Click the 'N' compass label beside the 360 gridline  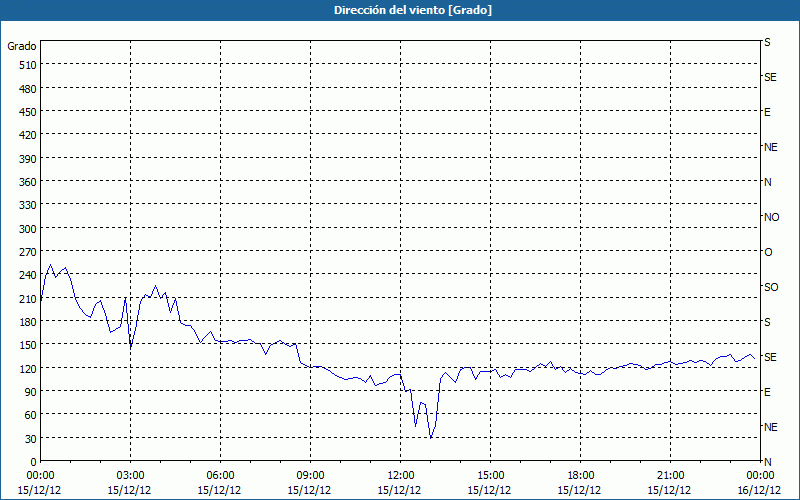767,182
